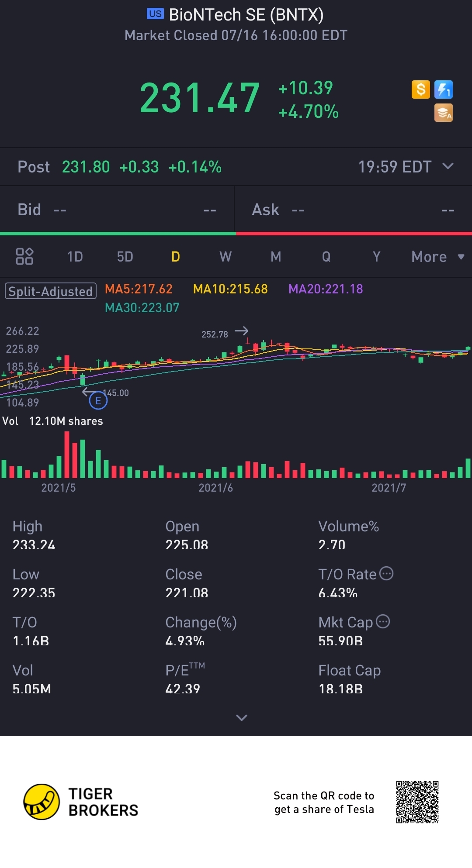Tap the Low 222.35 value
The height and width of the screenshot is (868, 472).
pyautogui.click(x=34, y=592)
